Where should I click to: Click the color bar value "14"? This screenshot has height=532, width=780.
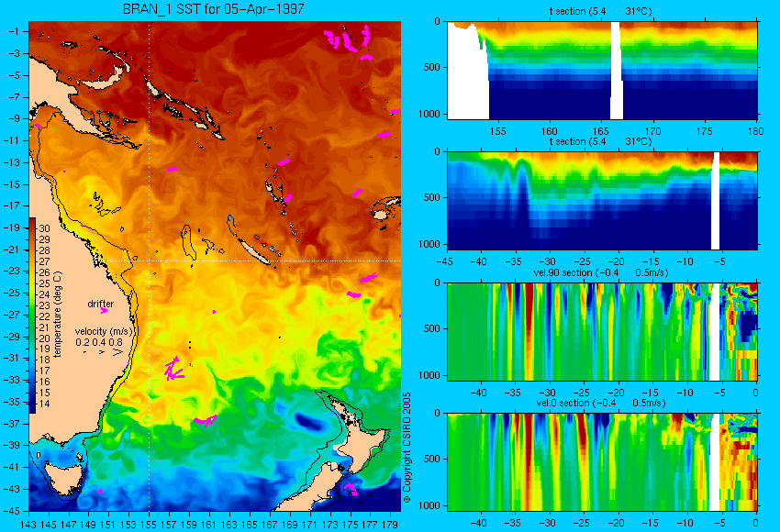point(44,404)
